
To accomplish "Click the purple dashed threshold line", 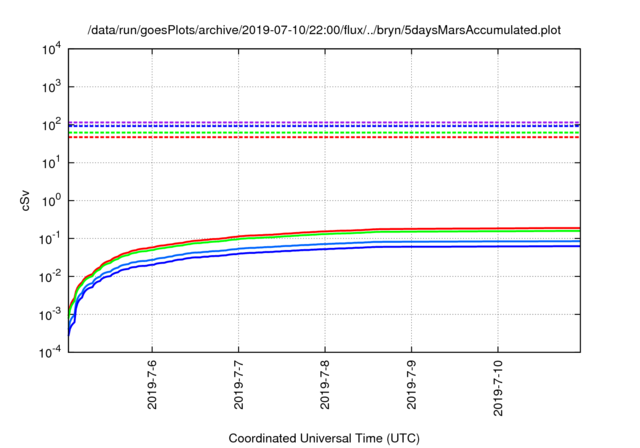I will (324, 122).
